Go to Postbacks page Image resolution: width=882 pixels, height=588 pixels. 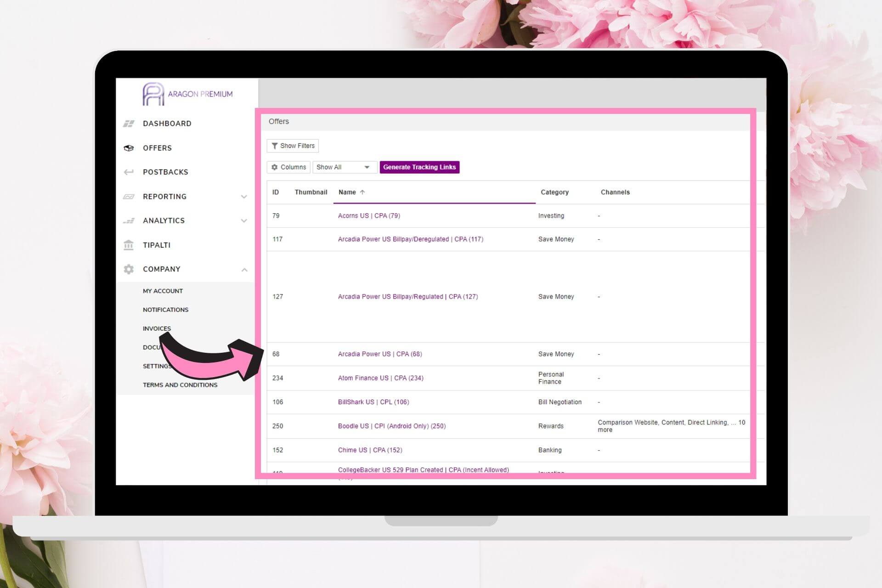tap(165, 172)
